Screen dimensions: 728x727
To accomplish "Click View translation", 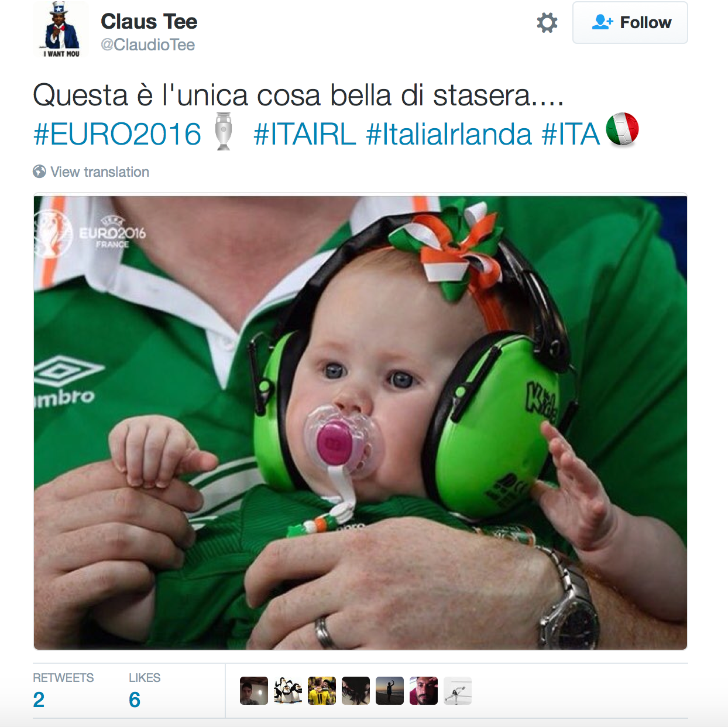I will [x=99, y=172].
